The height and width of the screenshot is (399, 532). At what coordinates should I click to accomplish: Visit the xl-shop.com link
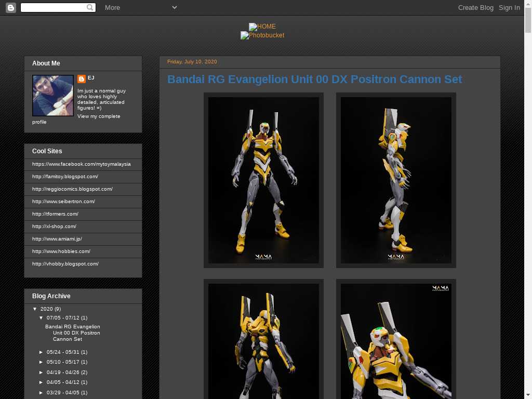(54, 227)
